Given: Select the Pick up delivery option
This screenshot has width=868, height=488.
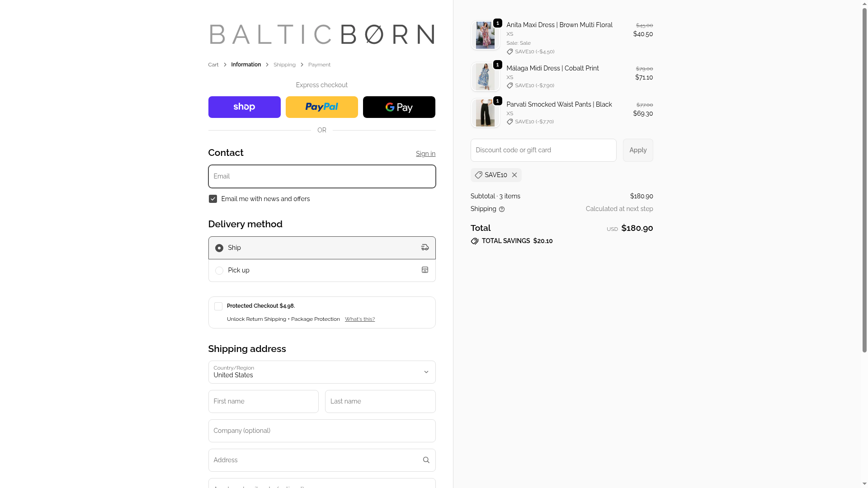Looking at the screenshot, I should coord(219,271).
